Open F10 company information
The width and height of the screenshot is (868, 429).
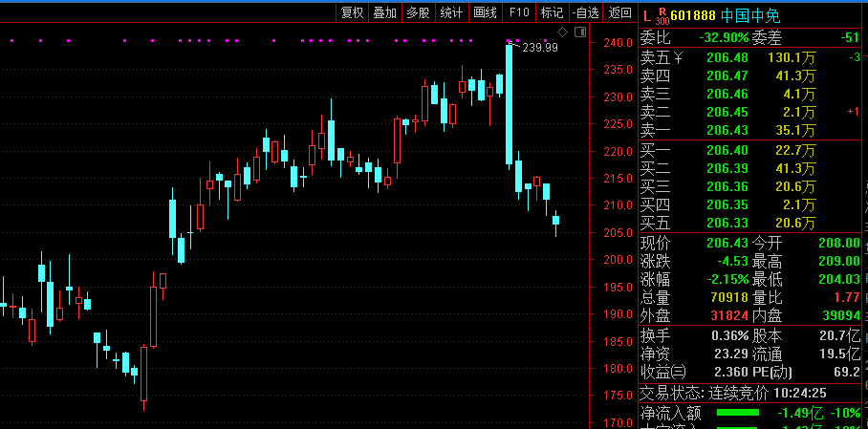point(519,12)
